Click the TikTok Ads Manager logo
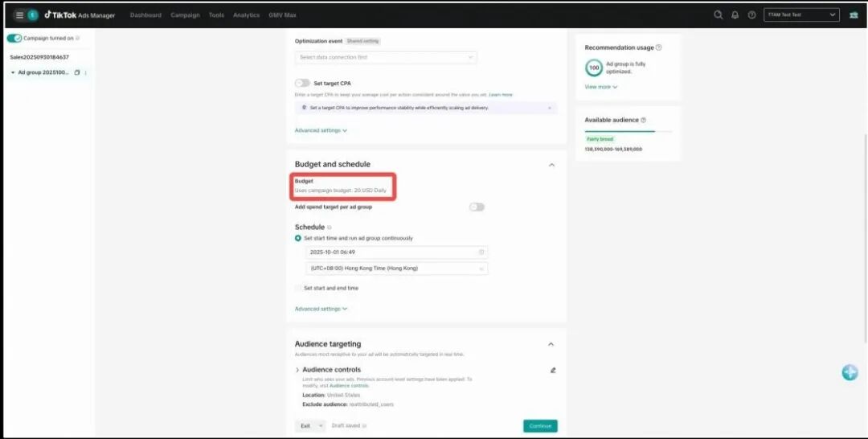This screenshot has height=439, width=868. pyautogui.click(x=80, y=15)
